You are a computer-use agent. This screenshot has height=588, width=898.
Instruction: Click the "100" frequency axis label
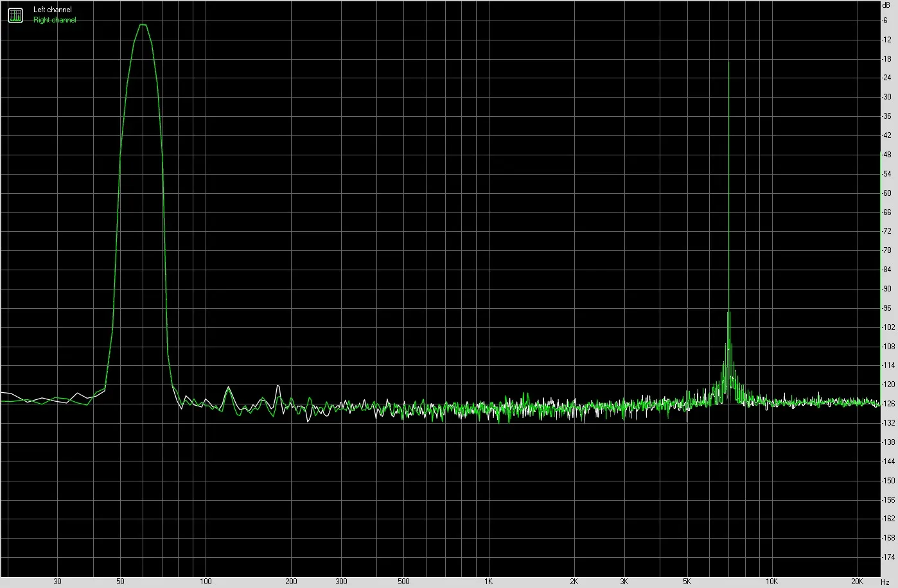206,582
